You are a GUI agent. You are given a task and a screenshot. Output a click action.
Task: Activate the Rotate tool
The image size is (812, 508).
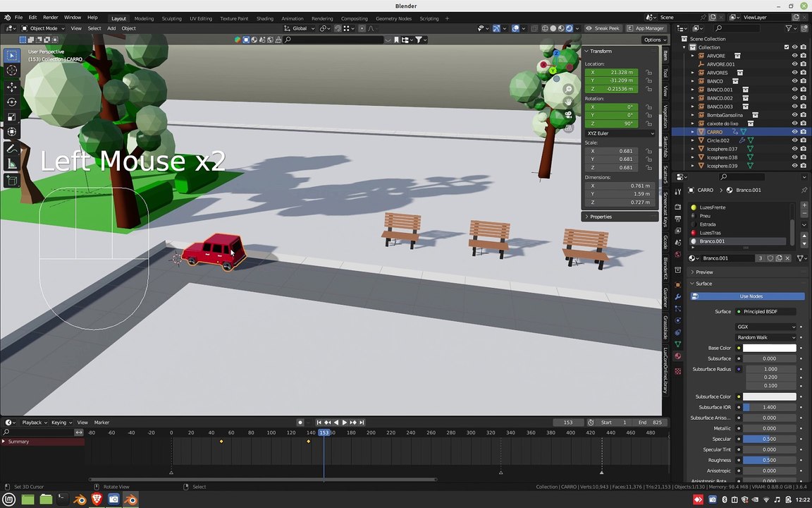11,102
